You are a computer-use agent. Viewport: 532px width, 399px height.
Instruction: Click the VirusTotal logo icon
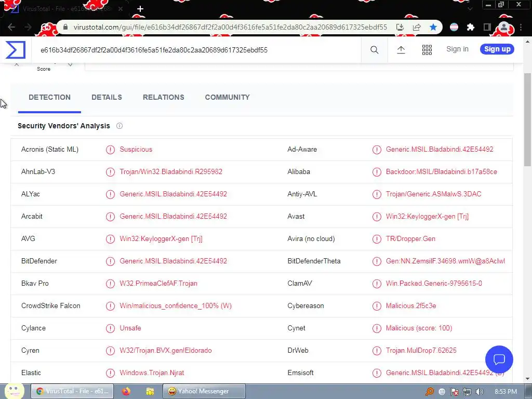16,50
